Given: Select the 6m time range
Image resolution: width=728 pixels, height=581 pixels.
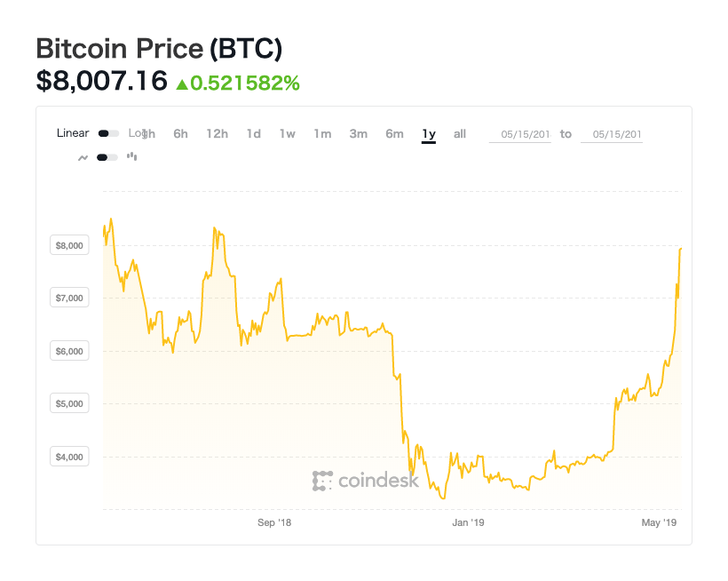Looking at the screenshot, I should pyautogui.click(x=395, y=134).
